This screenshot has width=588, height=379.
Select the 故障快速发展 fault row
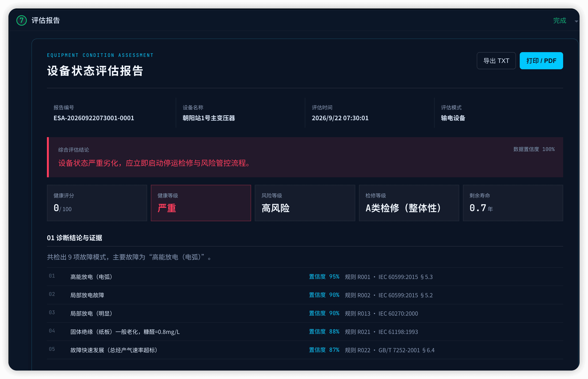click(305, 350)
